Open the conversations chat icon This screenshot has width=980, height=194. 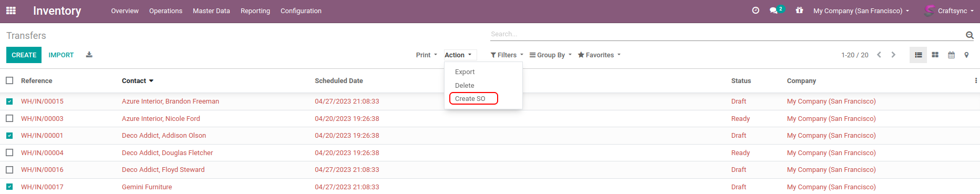(773, 11)
